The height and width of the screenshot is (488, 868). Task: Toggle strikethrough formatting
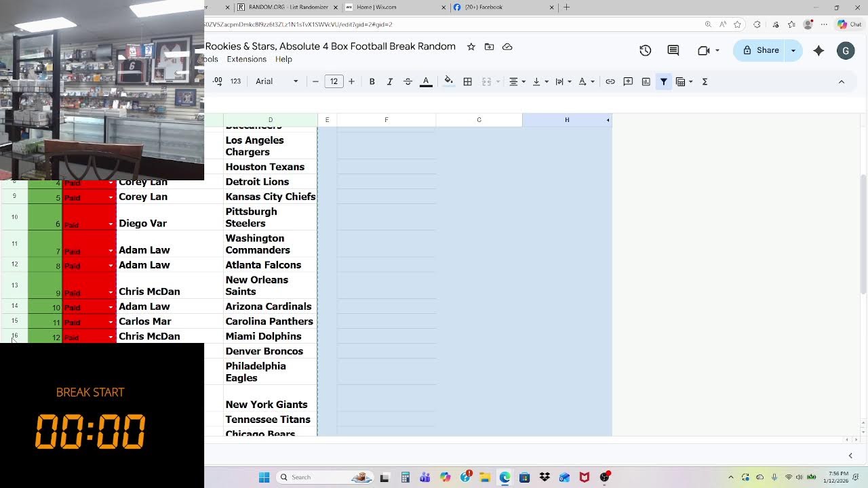408,81
